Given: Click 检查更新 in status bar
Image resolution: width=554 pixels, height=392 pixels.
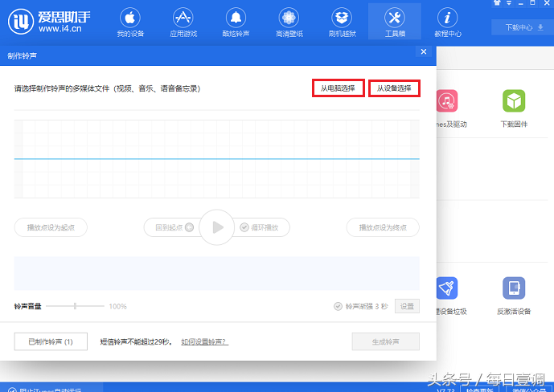Looking at the screenshot, I should (479, 390).
